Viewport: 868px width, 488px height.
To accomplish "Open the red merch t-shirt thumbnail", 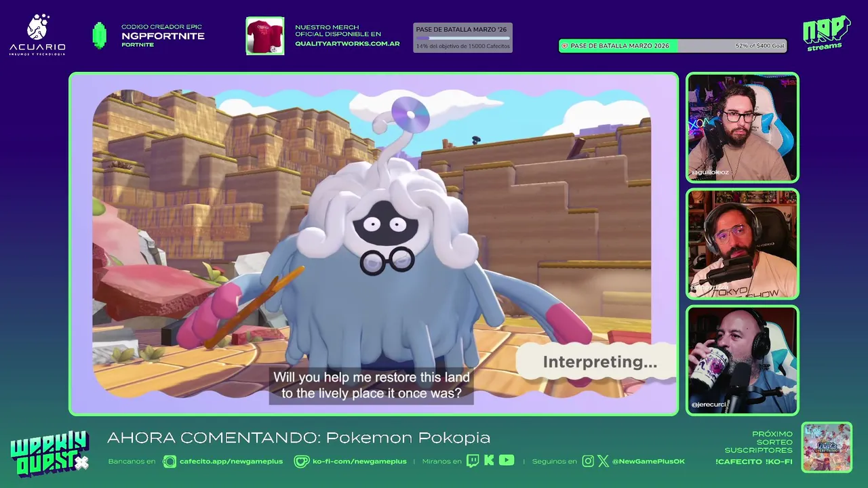I will coord(264,35).
